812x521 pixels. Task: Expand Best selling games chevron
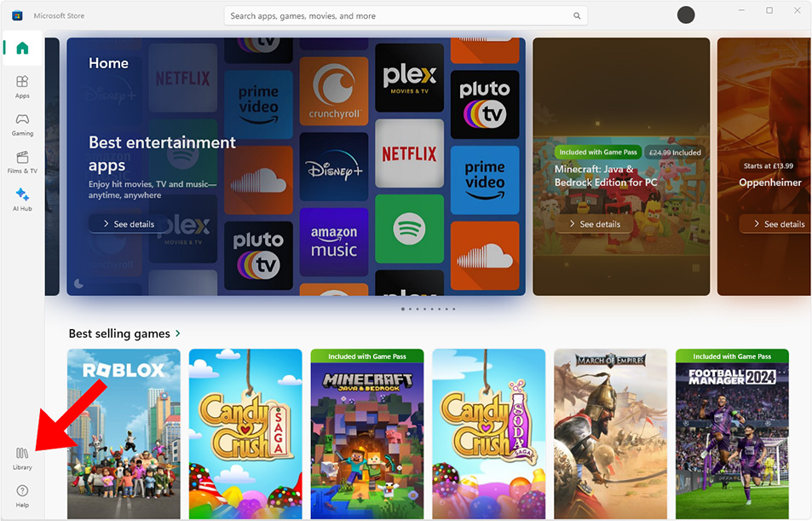click(x=178, y=333)
